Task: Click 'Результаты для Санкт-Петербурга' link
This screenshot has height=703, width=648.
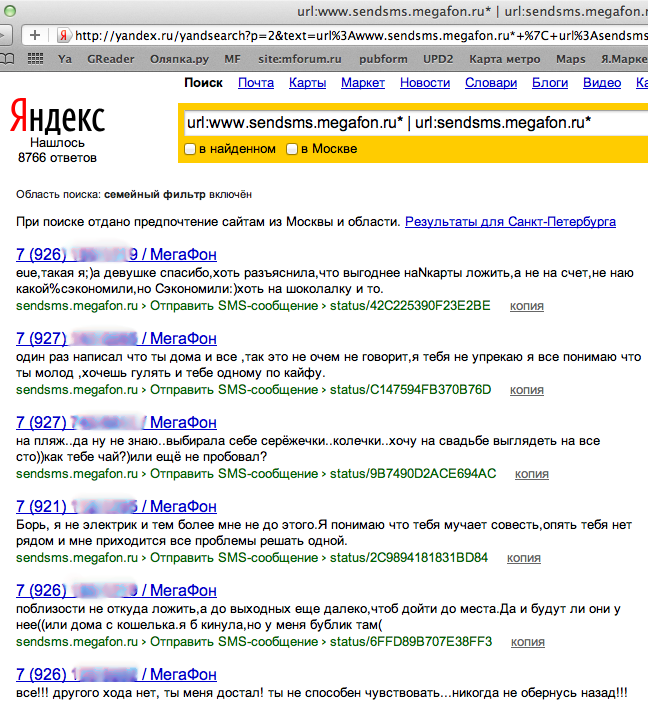Action: pyautogui.click(x=510, y=221)
